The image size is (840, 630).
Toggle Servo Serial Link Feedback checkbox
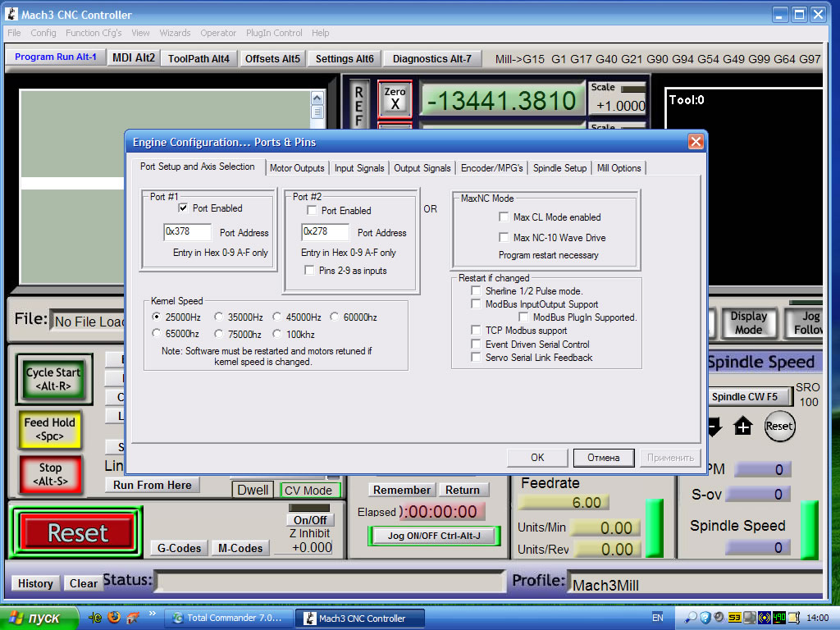pos(476,357)
